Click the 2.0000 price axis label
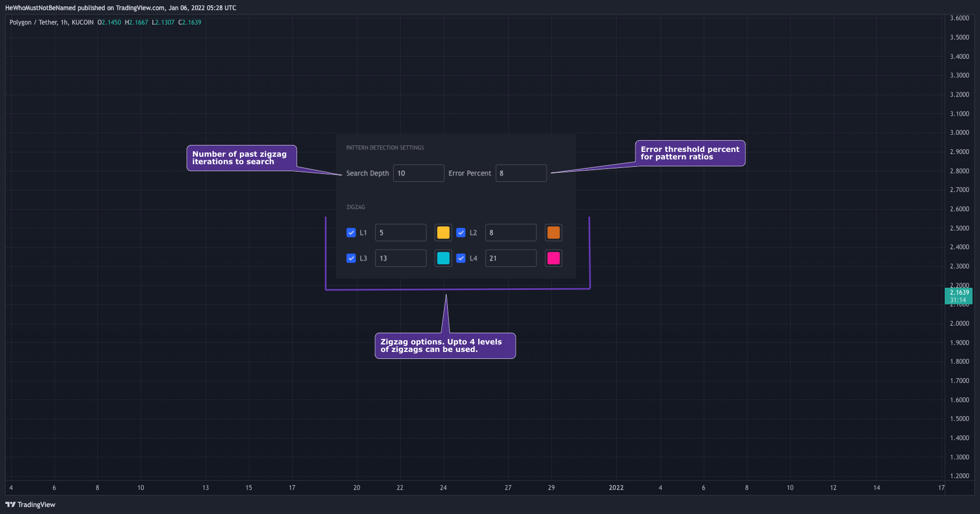The image size is (980, 514). (960, 324)
